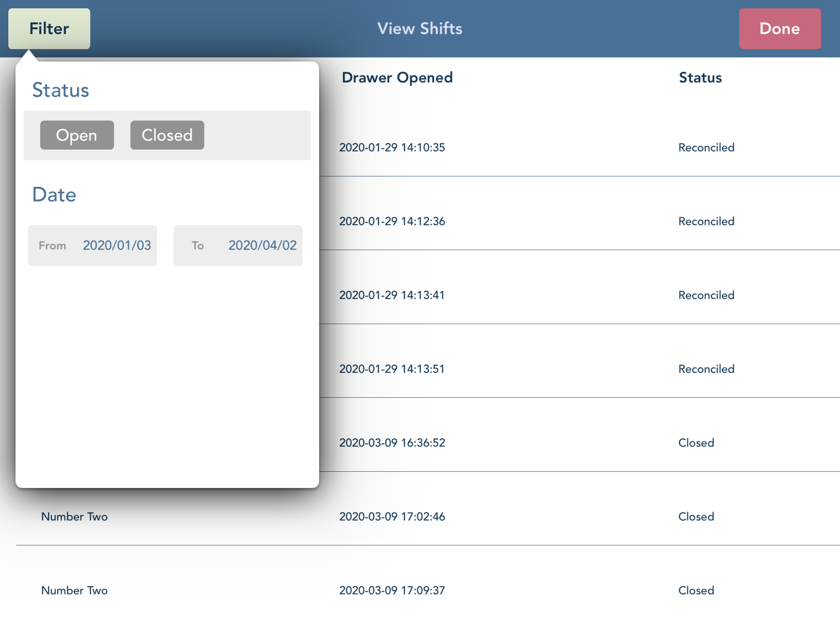Click the Done button

point(779,28)
